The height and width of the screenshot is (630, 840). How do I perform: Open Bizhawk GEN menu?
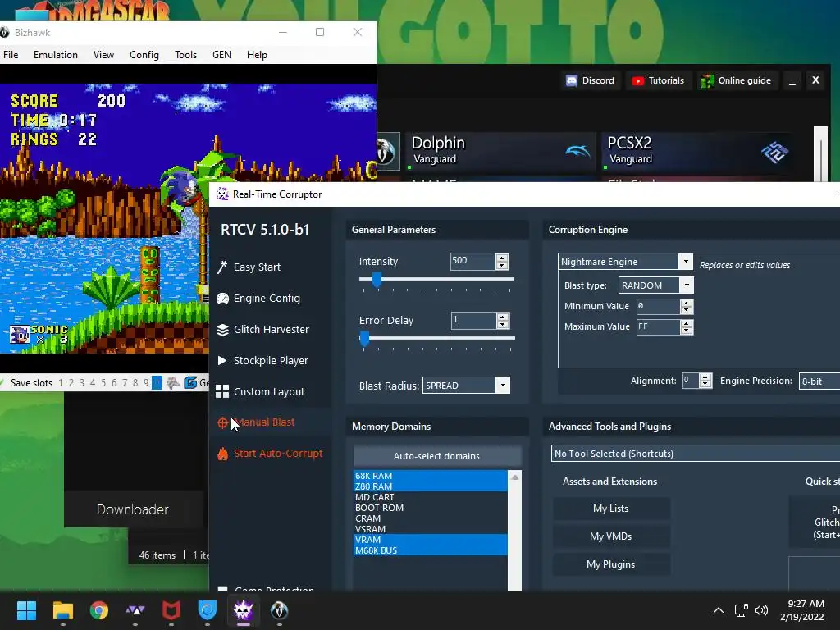tap(221, 55)
